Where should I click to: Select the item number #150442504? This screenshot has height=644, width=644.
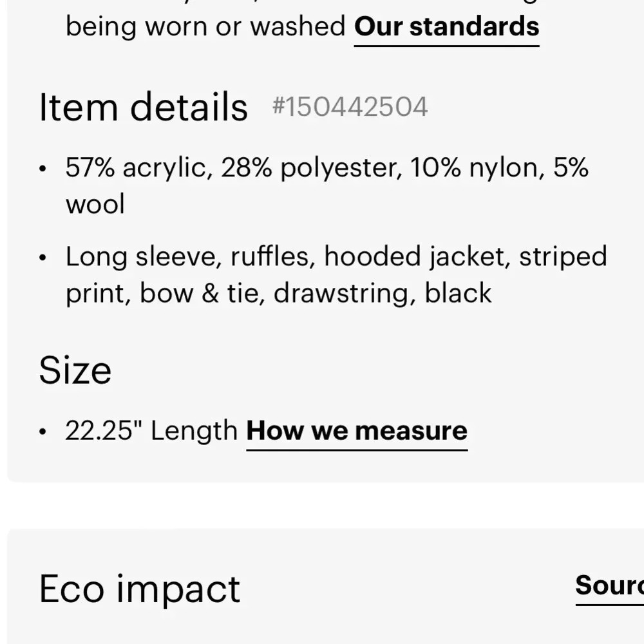(350, 107)
